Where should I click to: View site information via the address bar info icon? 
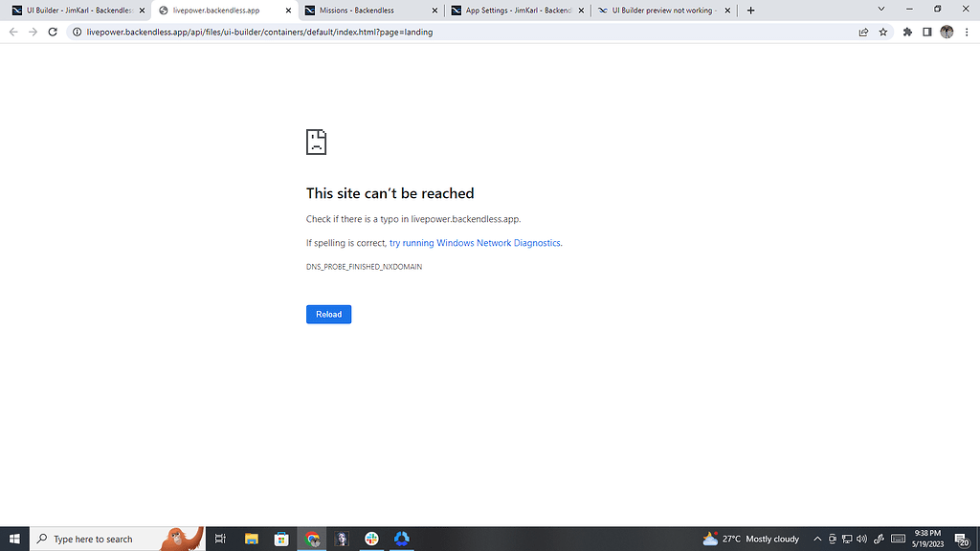[x=76, y=32]
